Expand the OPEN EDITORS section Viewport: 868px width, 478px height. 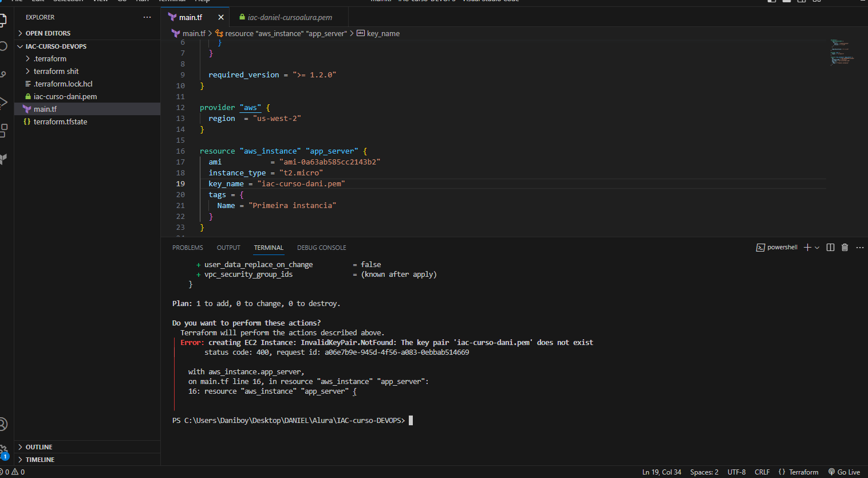point(87,33)
